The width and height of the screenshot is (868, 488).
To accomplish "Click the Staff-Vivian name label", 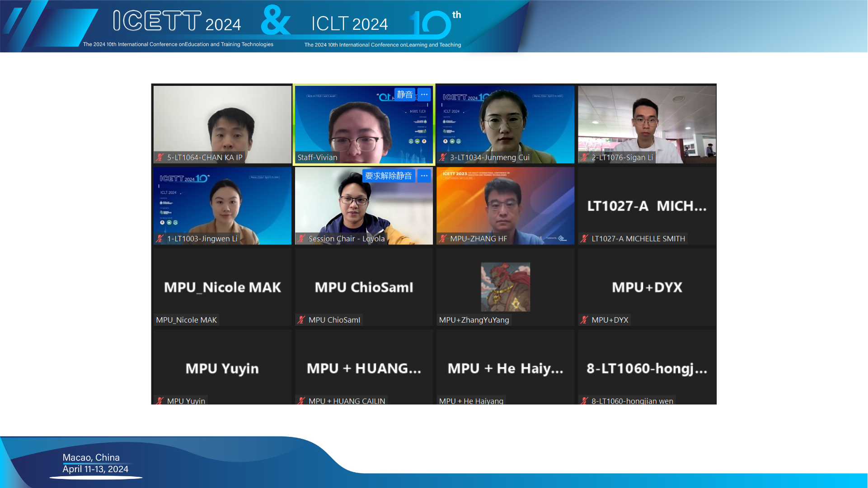I will coord(317,157).
